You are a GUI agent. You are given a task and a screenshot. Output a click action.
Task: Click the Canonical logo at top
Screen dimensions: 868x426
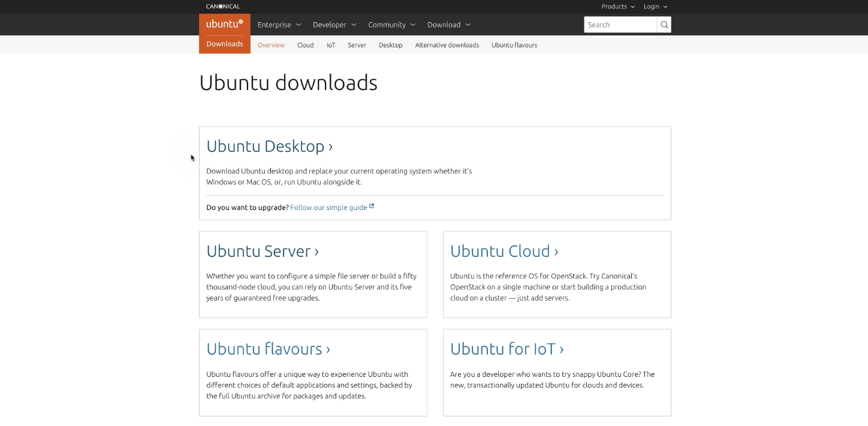tap(223, 7)
